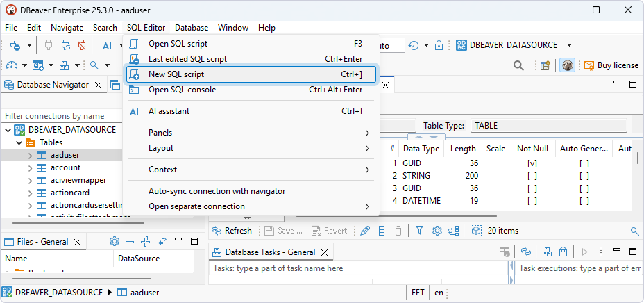Click the dashboard gauge icon
The height and width of the screenshot is (303, 644).
click(11, 65)
